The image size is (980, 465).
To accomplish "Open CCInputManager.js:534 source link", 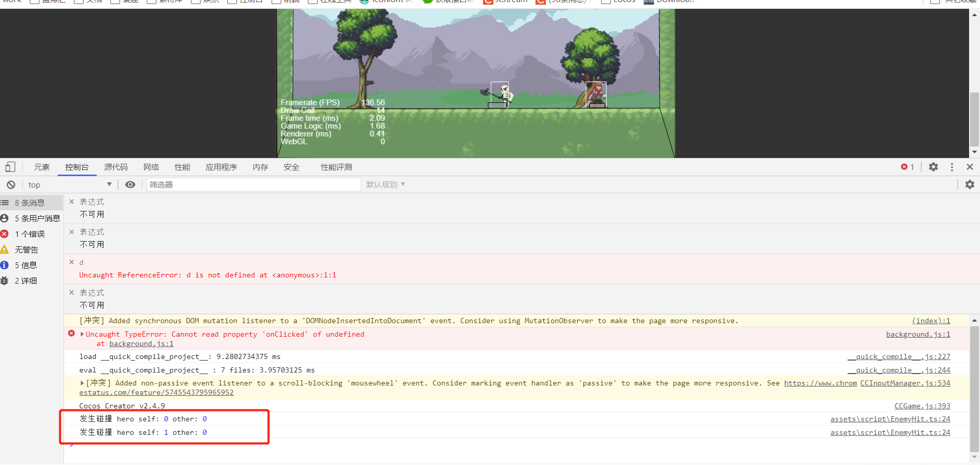I will tap(905, 383).
